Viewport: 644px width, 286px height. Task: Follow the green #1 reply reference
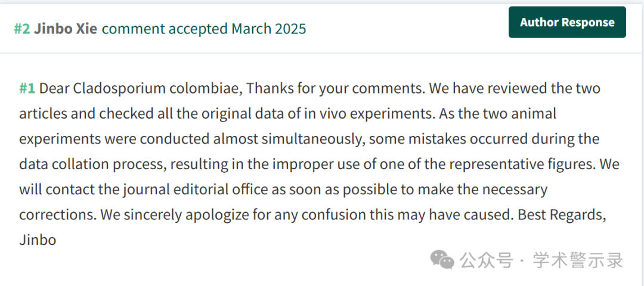tap(27, 88)
